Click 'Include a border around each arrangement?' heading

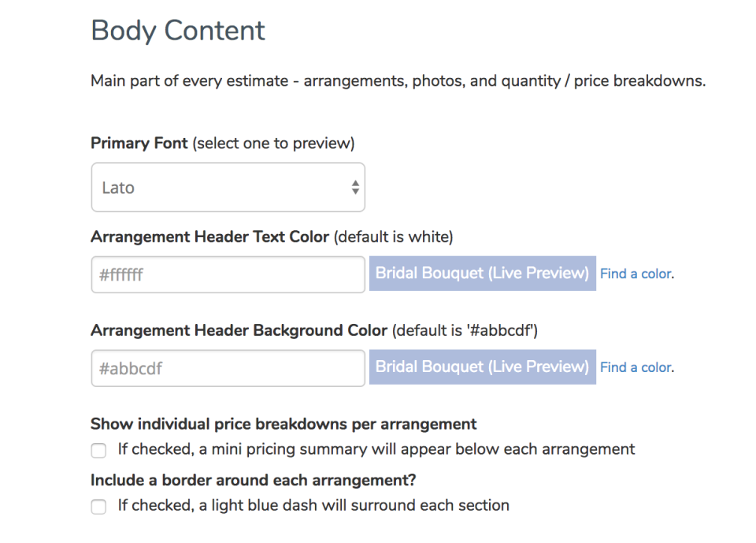pyautogui.click(x=253, y=480)
